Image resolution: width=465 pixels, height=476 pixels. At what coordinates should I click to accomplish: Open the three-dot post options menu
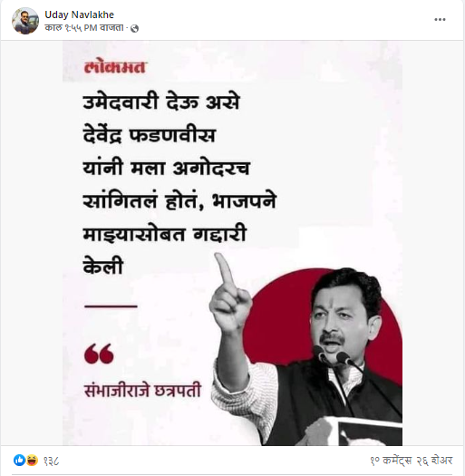tap(440, 20)
